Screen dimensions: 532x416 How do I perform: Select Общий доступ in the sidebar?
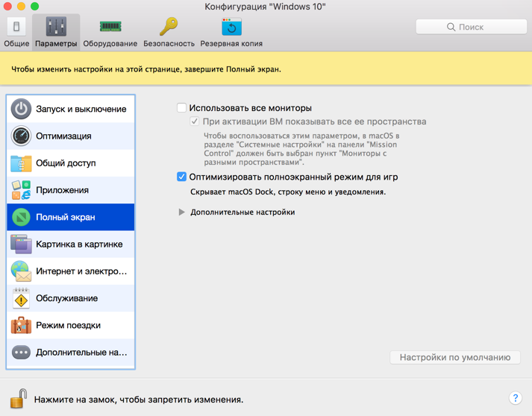[x=71, y=163]
